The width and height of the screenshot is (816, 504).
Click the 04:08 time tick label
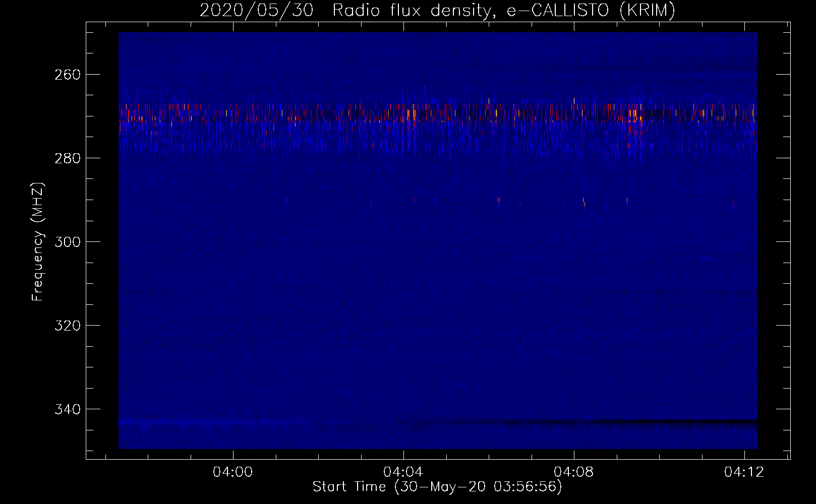[x=573, y=472]
